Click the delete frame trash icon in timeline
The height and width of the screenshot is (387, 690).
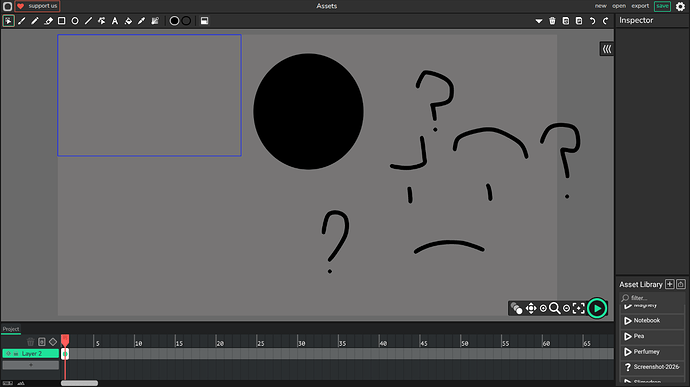pos(30,342)
